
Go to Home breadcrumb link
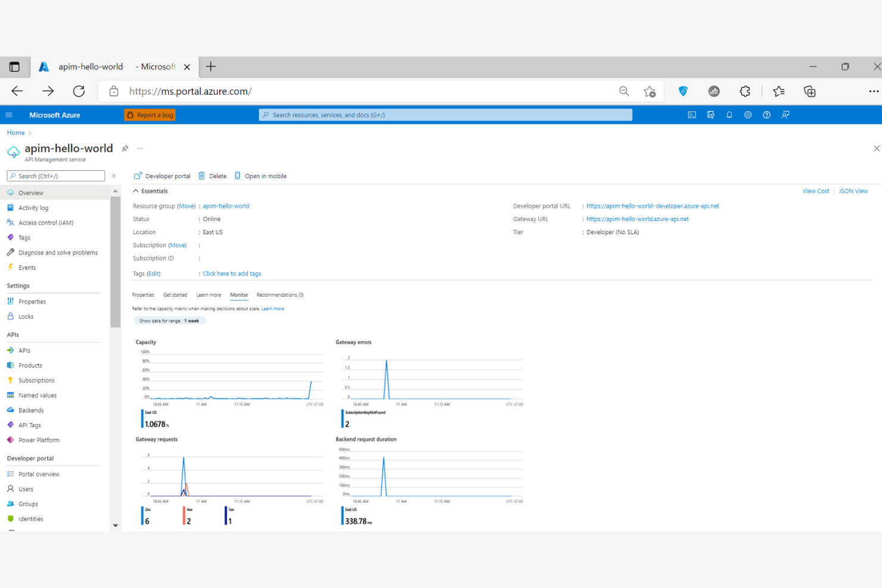pyautogui.click(x=15, y=133)
